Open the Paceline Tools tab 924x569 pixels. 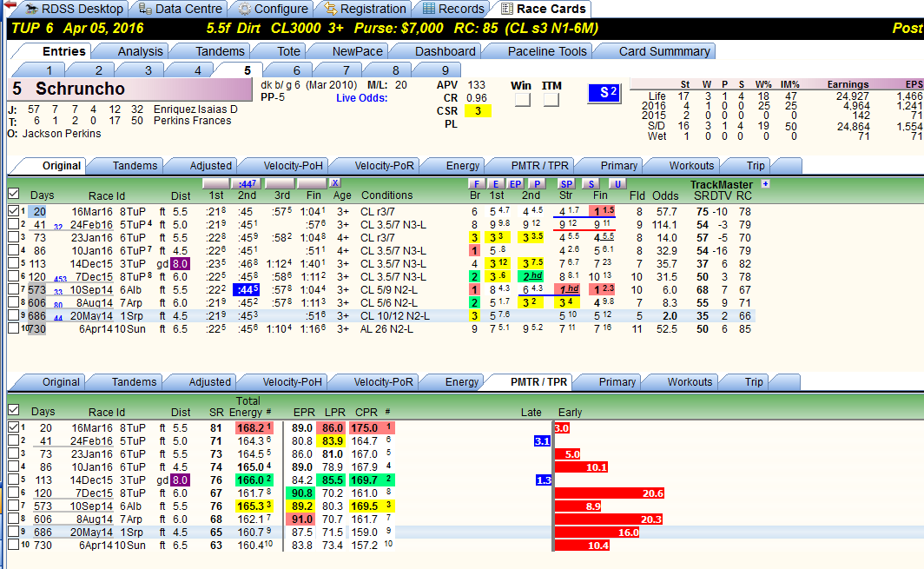(x=547, y=51)
